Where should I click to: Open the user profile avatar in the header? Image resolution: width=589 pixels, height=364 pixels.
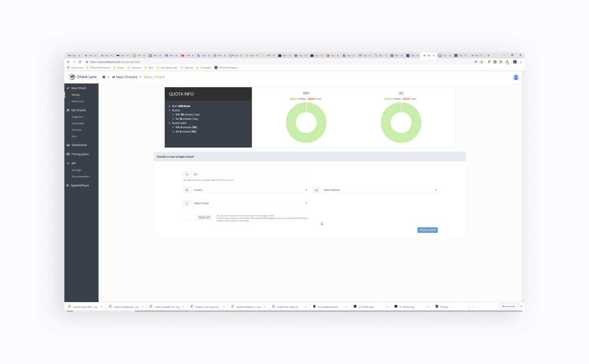[x=516, y=77]
